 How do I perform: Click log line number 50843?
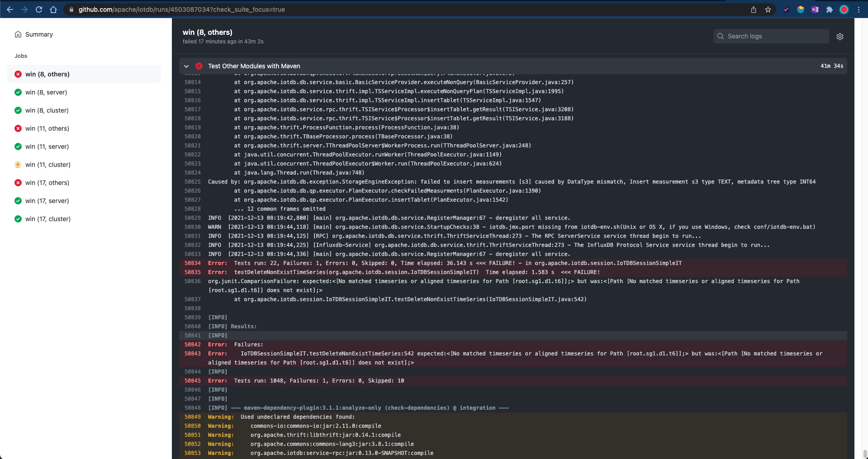click(x=192, y=354)
